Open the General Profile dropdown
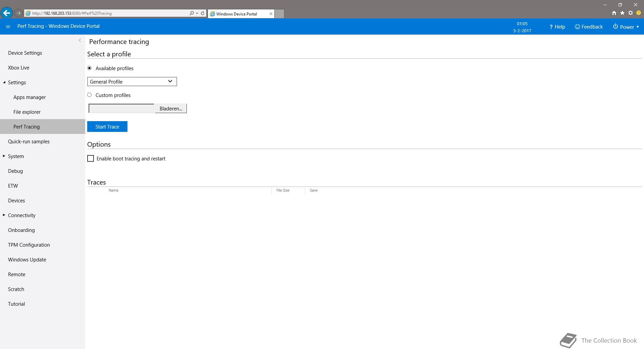This screenshot has width=644, height=349. pos(132,82)
